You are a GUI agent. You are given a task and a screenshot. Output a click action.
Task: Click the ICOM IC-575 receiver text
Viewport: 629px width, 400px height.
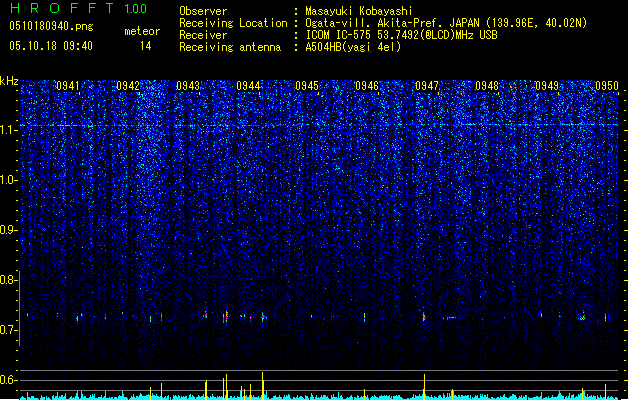(401, 35)
